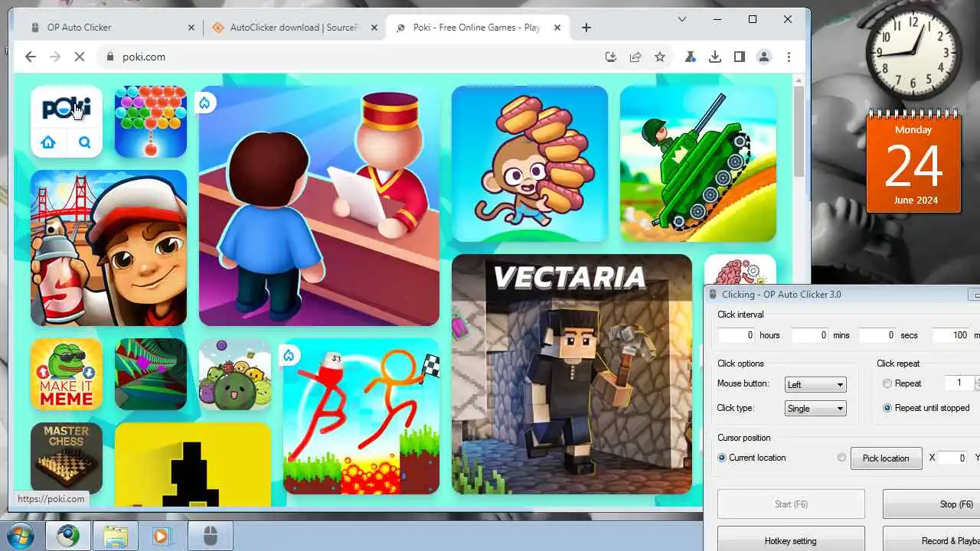Open the yellow black-figure game thumbnail
This screenshot has height=551, width=980.
pyautogui.click(x=193, y=464)
